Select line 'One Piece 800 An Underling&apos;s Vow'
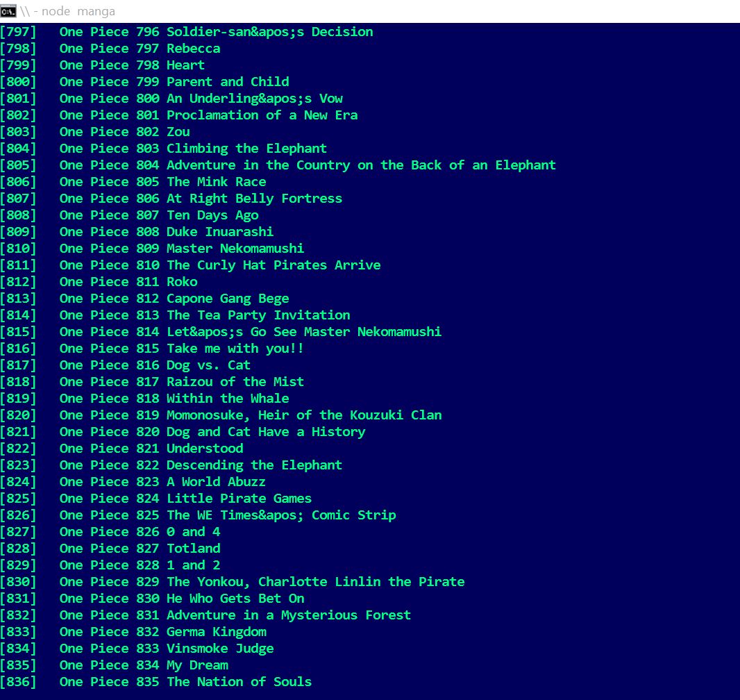This screenshot has height=700, width=740. tap(201, 99)
